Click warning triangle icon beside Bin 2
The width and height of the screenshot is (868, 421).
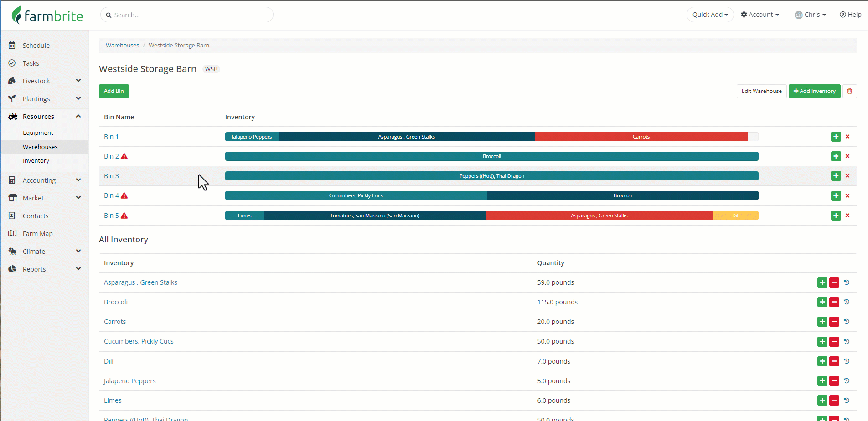coord(124,156)
